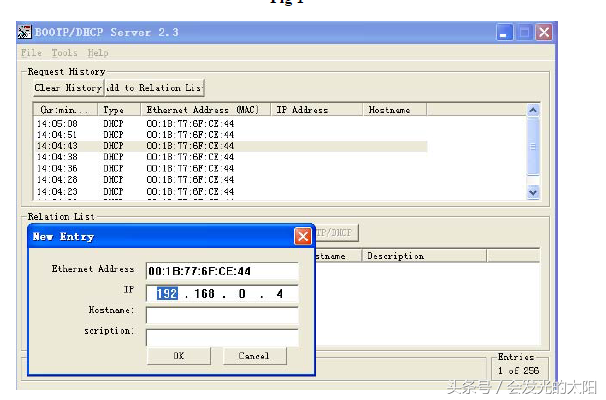The height and width of the screenshot is (400, 606).
Task: Click the third IP octet 0
Action: pyautogui.click(x=242, y=294)
